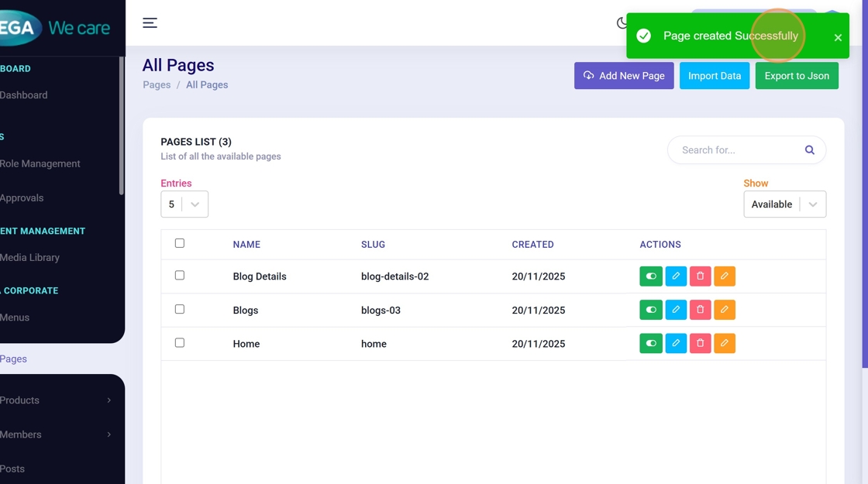The image size is (868, 484).
Task: Open the Entries count dropdown
Action: (184, 204)
